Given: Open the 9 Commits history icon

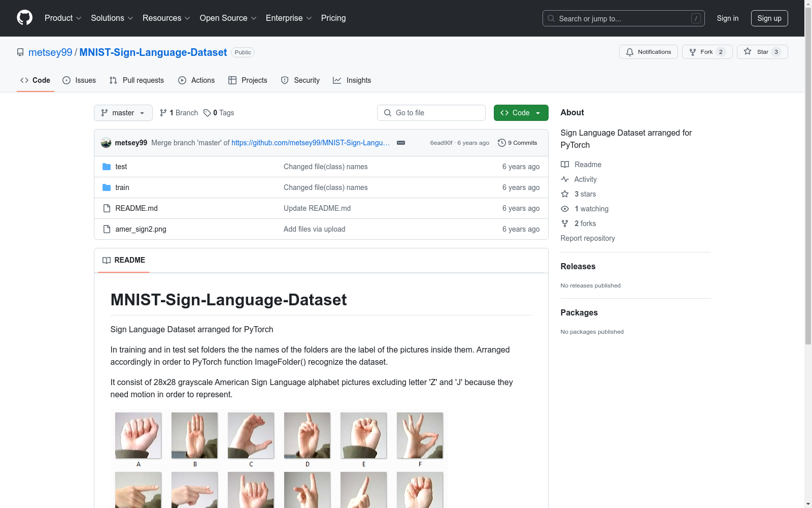Looking at the screenshot, I should pyautogui.click(x=502, y=143).
